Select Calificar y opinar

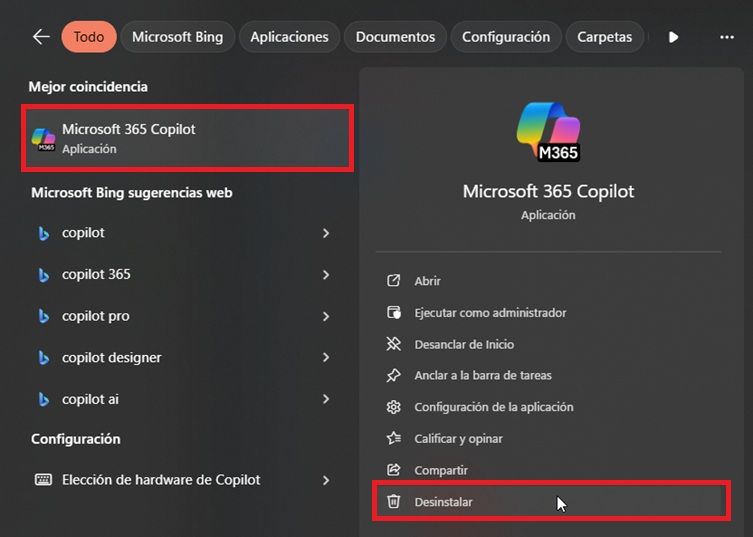click(548, 439)
